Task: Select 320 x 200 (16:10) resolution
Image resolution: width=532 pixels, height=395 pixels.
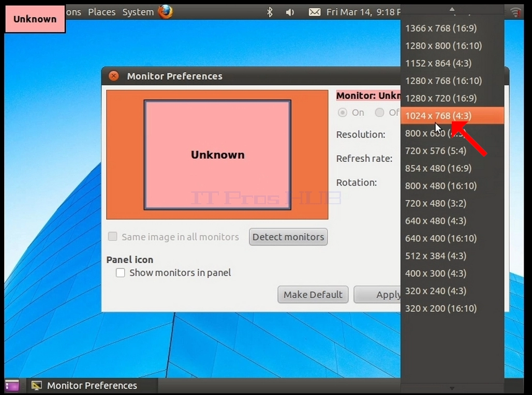Action: coord(452,309)
